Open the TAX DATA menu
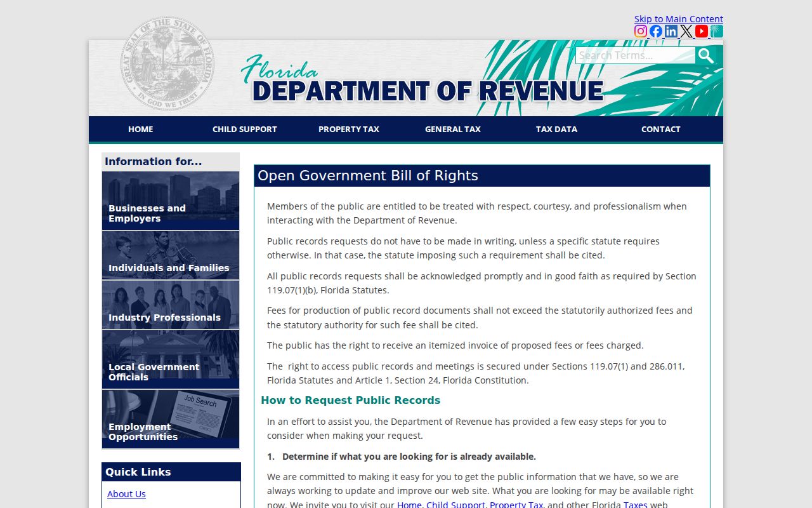 (557, 129)
